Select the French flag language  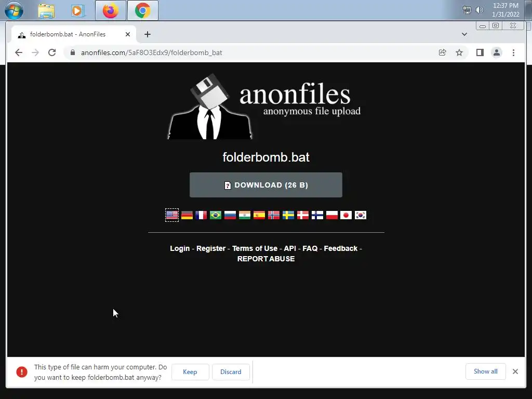point(201,215)
